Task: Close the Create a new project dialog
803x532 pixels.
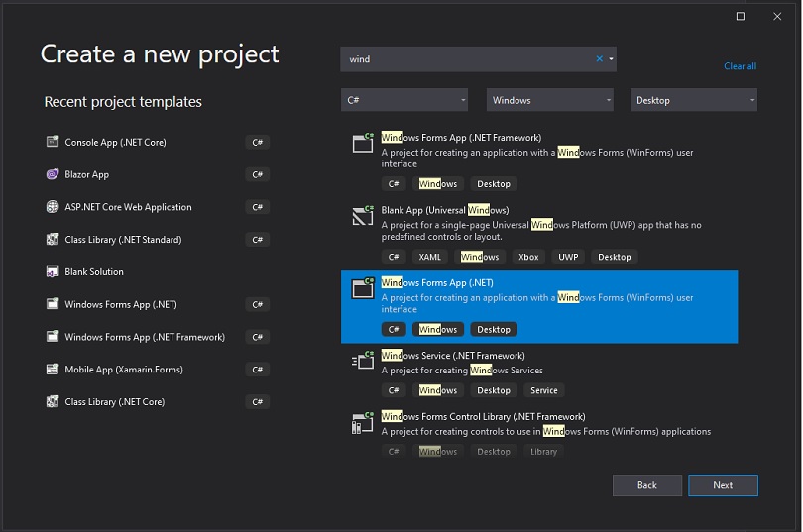Action: [777, 17]
